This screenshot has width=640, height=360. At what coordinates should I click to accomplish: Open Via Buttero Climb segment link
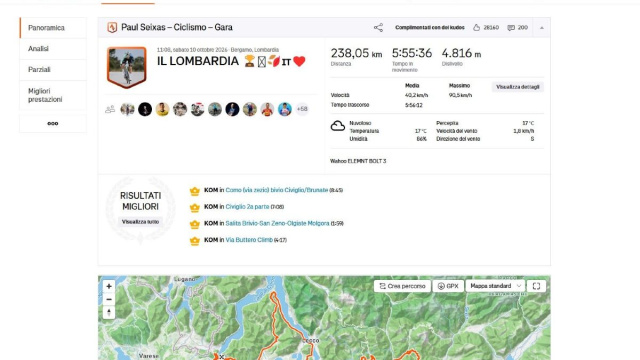pyautogui.click(x=249, y=240)
